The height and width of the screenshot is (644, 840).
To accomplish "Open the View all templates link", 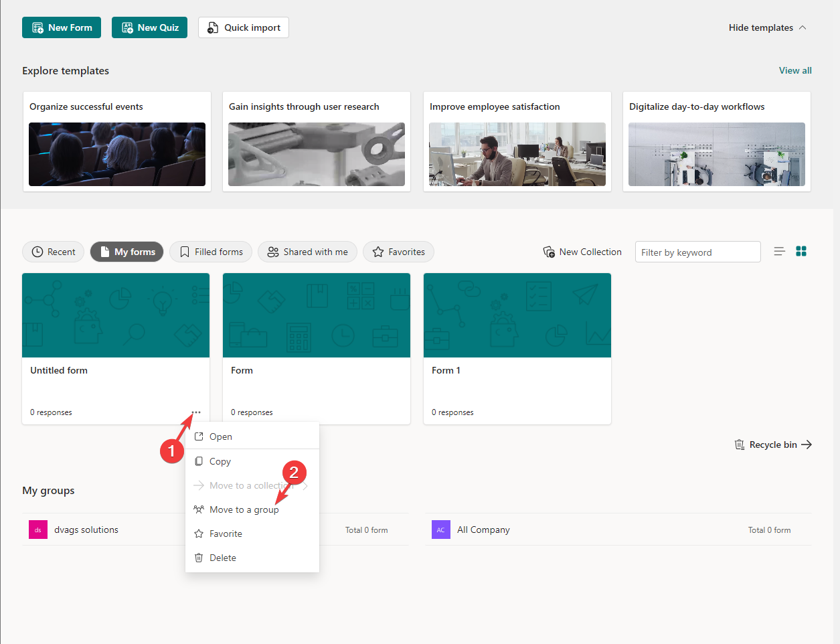I will [795, 70].
